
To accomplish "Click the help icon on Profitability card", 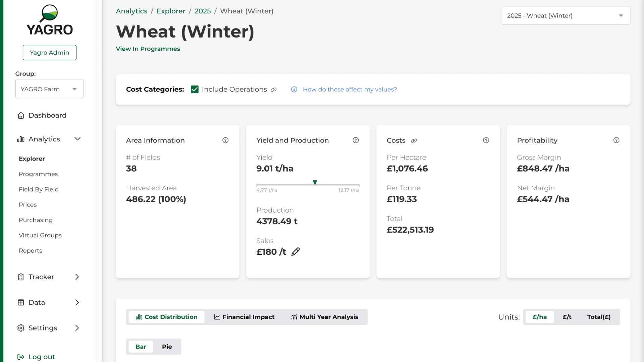I will [616, 140].
